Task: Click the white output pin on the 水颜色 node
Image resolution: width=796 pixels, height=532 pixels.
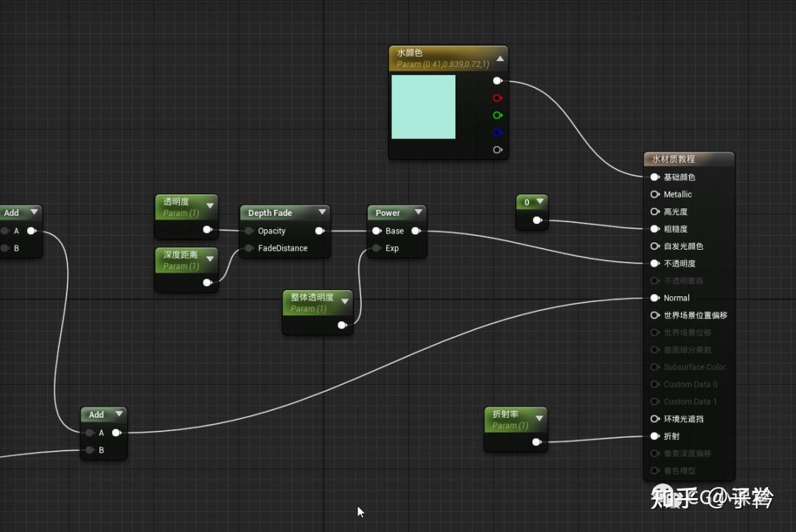Action: point(497,80)
